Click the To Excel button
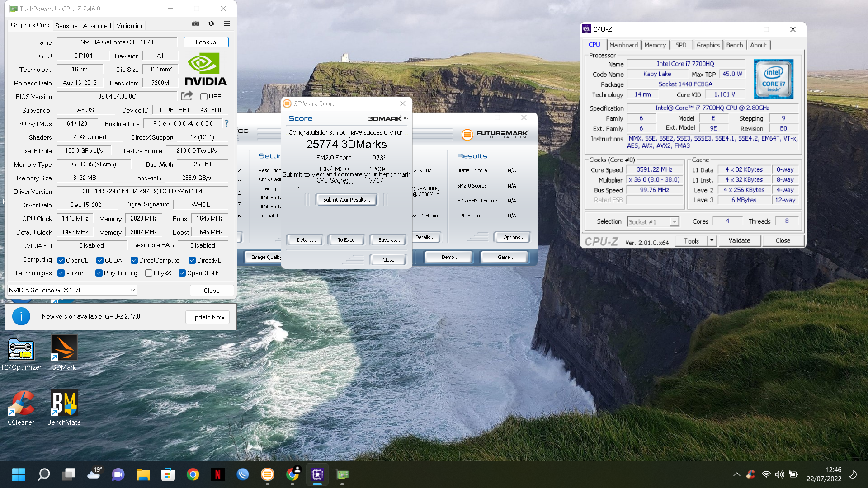Viewport: 868px width, 488px height. tap(347, 240)
